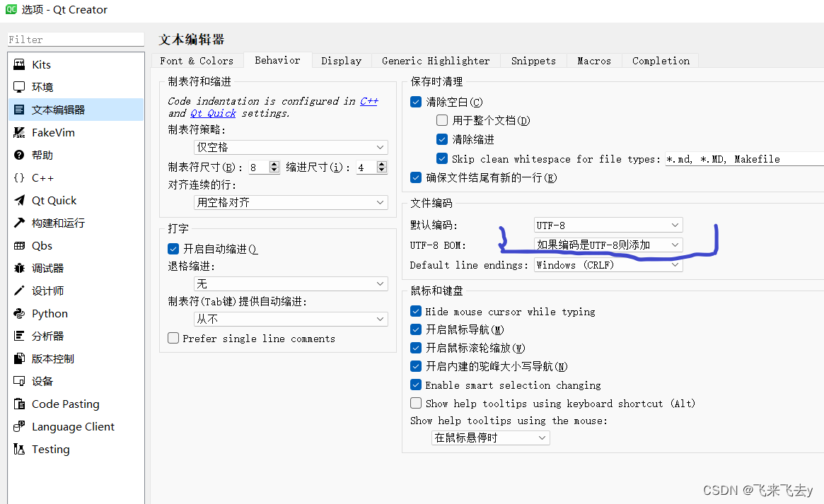Toggle Skip clean whitespace for file types
This screenshot has width=824, height=504.
[x=442, y=158]
